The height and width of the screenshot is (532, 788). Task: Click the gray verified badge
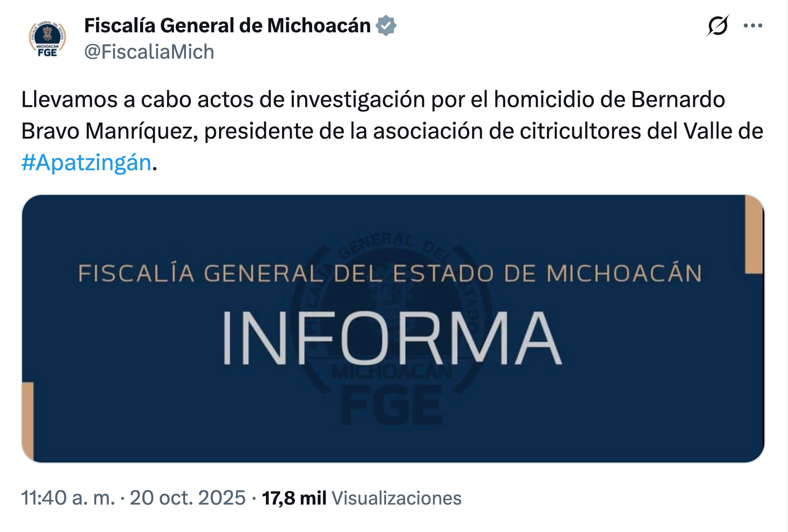click(386, 26)
